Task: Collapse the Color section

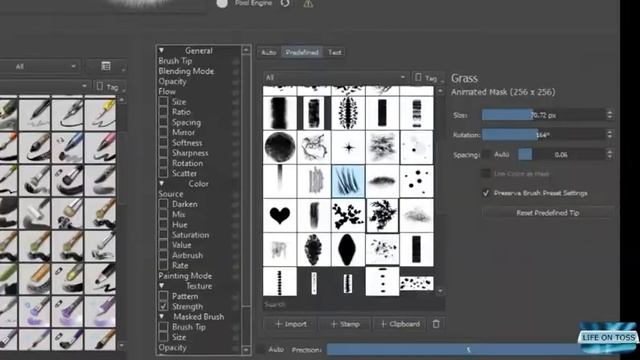Action: (x=162, y=183)
